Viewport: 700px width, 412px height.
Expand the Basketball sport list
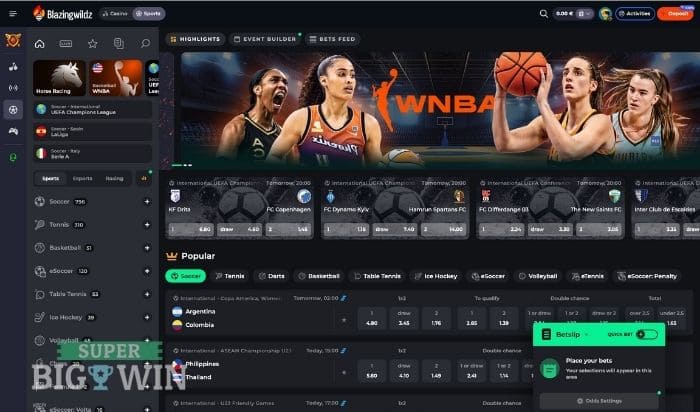tap(147, 248)
